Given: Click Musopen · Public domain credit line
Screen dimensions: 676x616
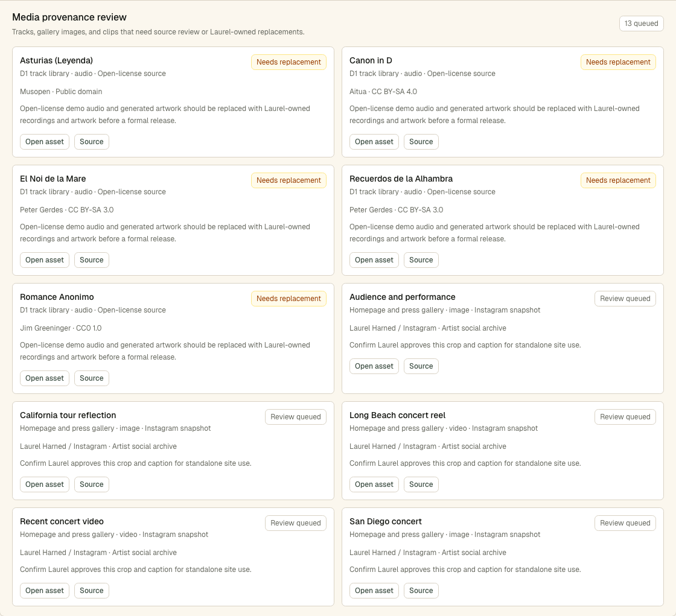Looking at the screenshot, I should 61,91.
